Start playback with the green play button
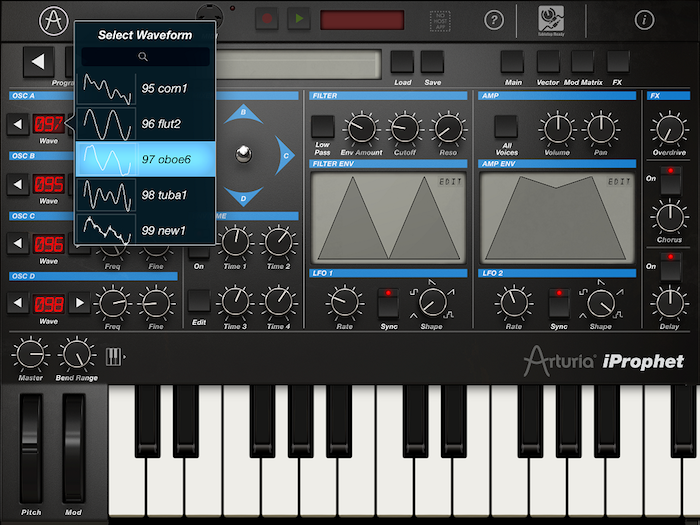Viewport: 700px width, 525px height. point(299,19)
